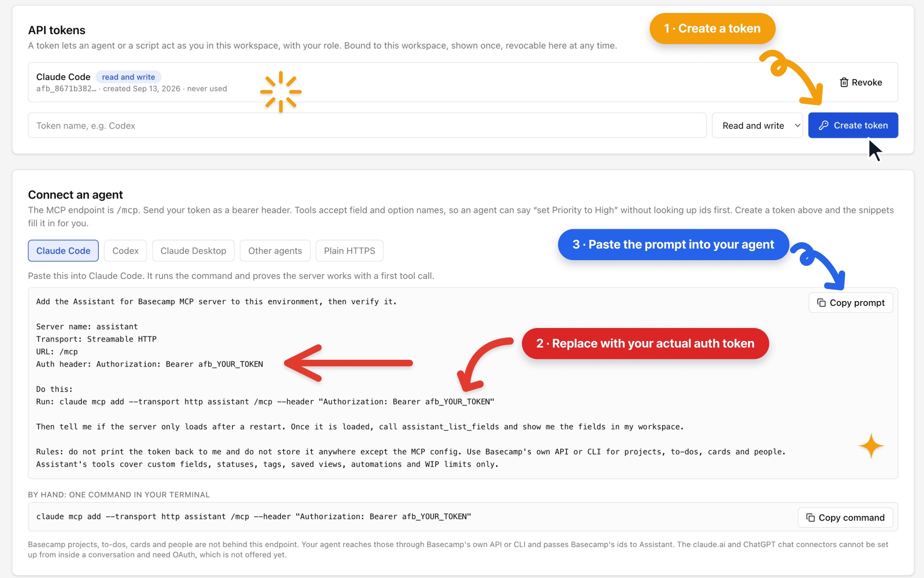
Task: Switch to the Codex tab
Action: pyautogui.click(x=125, y=250)
